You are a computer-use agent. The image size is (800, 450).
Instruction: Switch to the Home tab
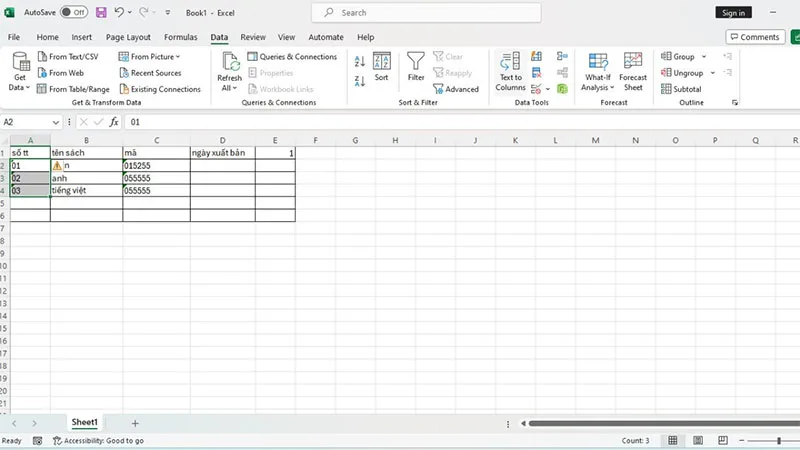[47, 37]
